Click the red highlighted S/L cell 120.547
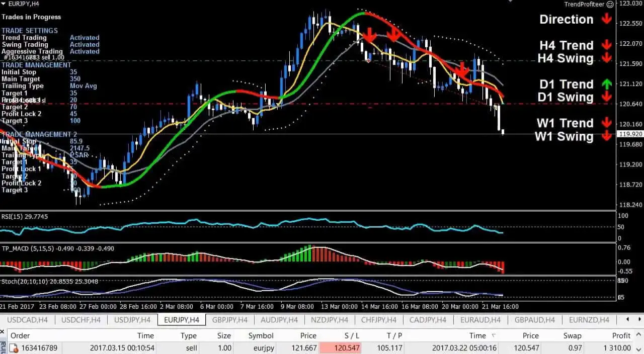Screen dimensions: 644x354 [340, 347]
